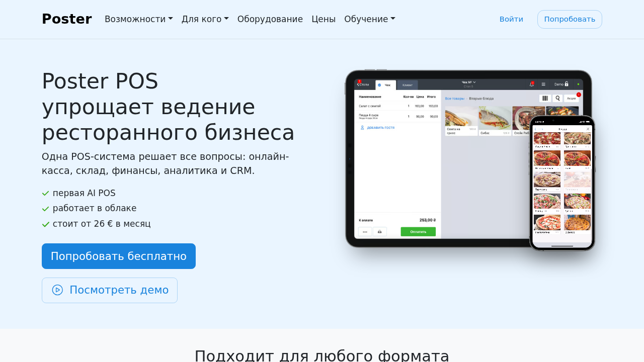This screenshot has width=644, height=362.
Task: Expand the Обучение dropdown menu
Action: click(x=370, y=19)
